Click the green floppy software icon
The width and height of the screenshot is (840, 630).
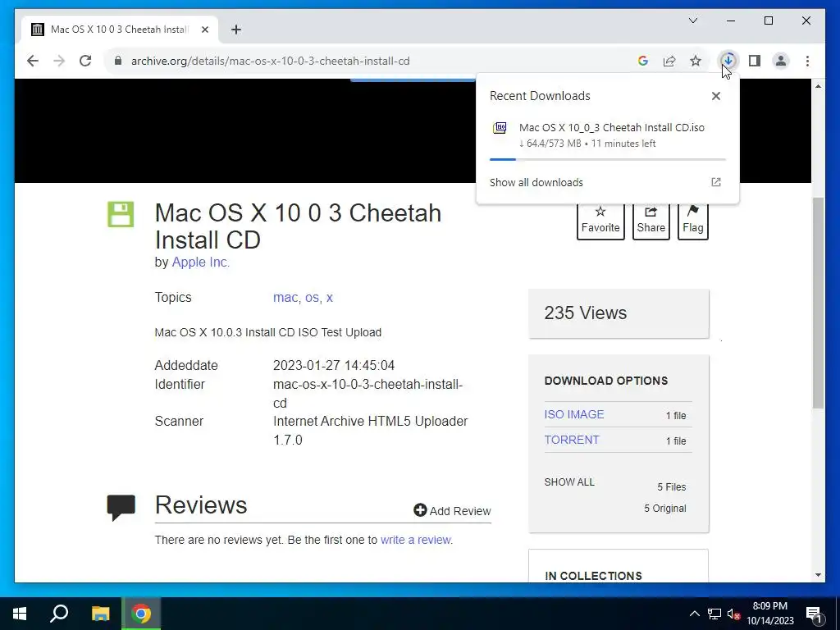pos(121,214)
